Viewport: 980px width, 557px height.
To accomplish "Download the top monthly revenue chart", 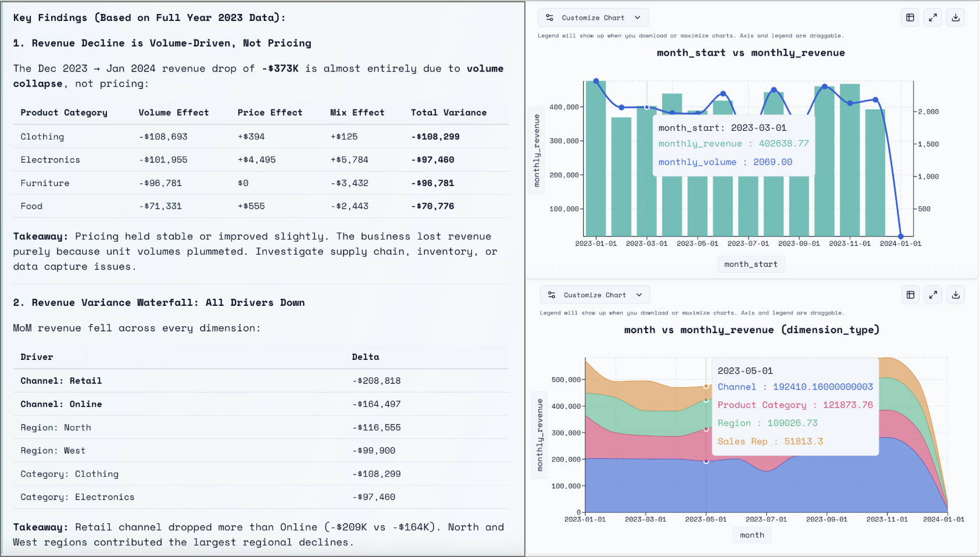I will pyautogui.click(x=955, y=17).
